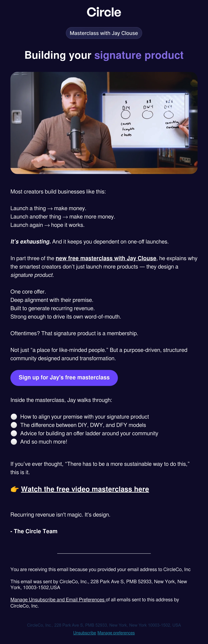Click the pointing hand emoji

click(x=15, y=489)
